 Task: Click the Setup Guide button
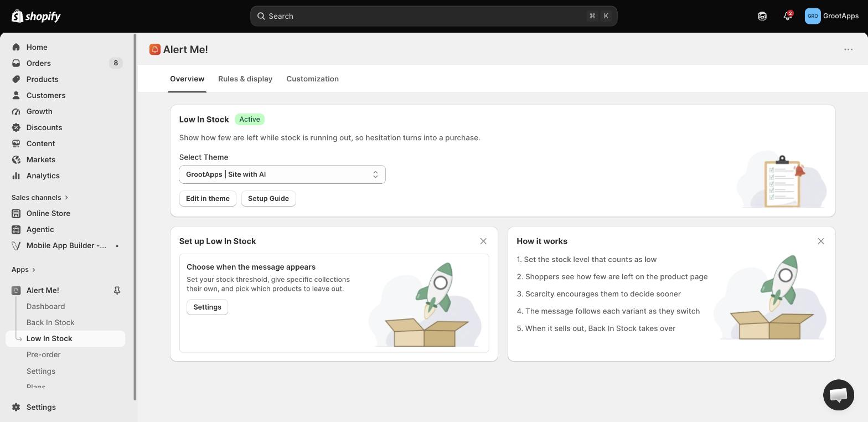[x=268, y=198]
